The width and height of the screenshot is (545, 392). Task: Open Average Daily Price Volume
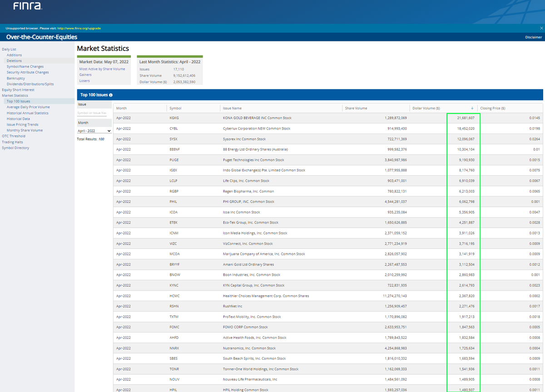tap(28, 107)
